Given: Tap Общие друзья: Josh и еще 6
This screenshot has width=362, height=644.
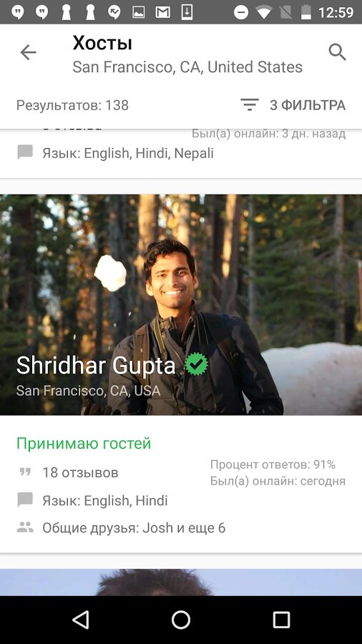Looking at the screenshot, I should point(134,528).
